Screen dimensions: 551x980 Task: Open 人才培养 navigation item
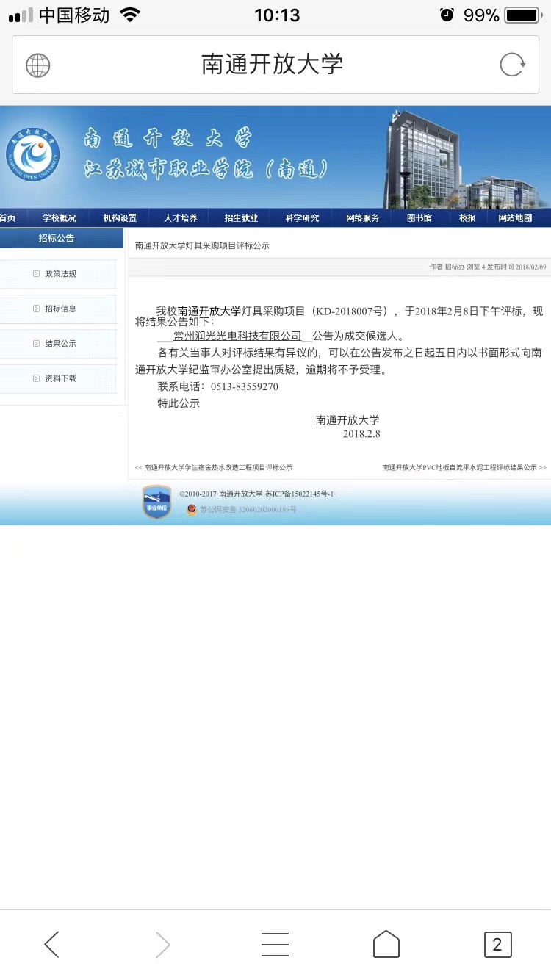click(x=180, y=218)
